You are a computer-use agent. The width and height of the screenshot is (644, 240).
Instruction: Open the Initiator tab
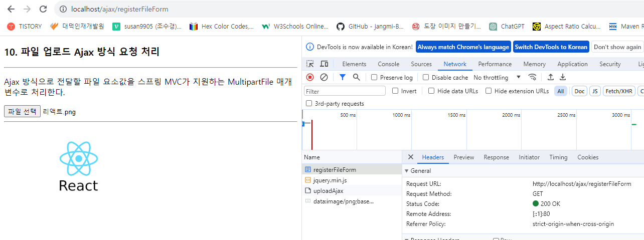tap(529, 157)
